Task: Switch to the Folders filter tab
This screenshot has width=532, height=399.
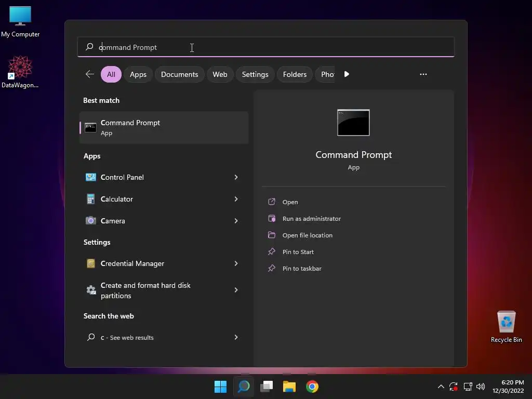Action: (x=295, y=74)
